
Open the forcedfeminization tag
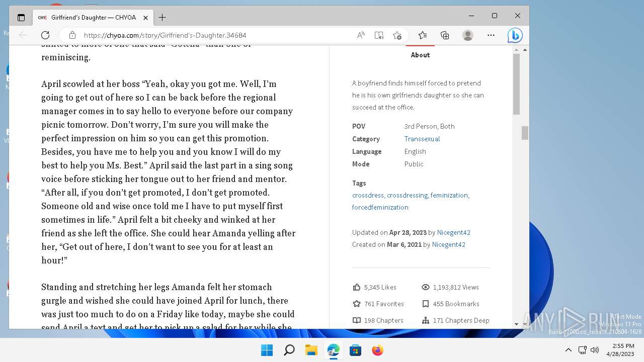[380, 207]
